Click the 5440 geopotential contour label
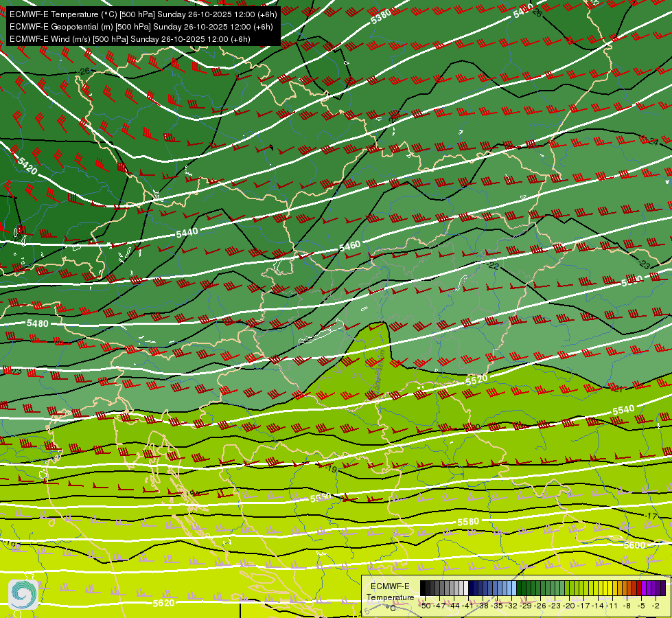672x618 pixels. (x=187, y=233)
